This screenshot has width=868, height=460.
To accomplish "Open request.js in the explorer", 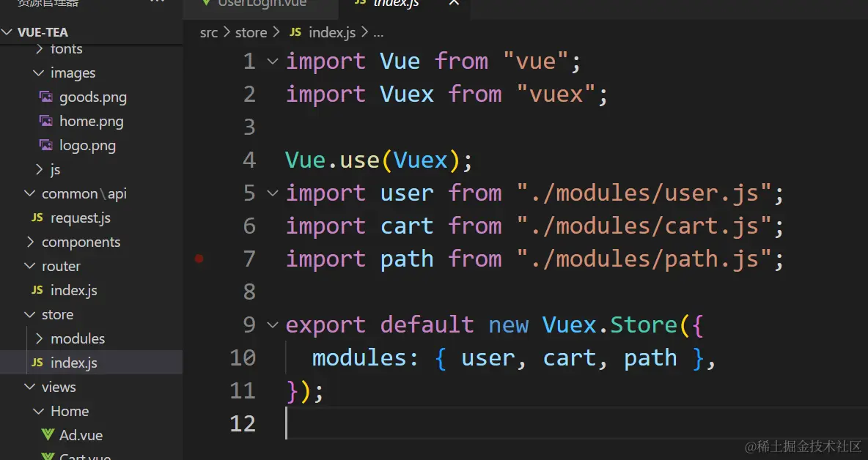I will (x=80, y=218).
